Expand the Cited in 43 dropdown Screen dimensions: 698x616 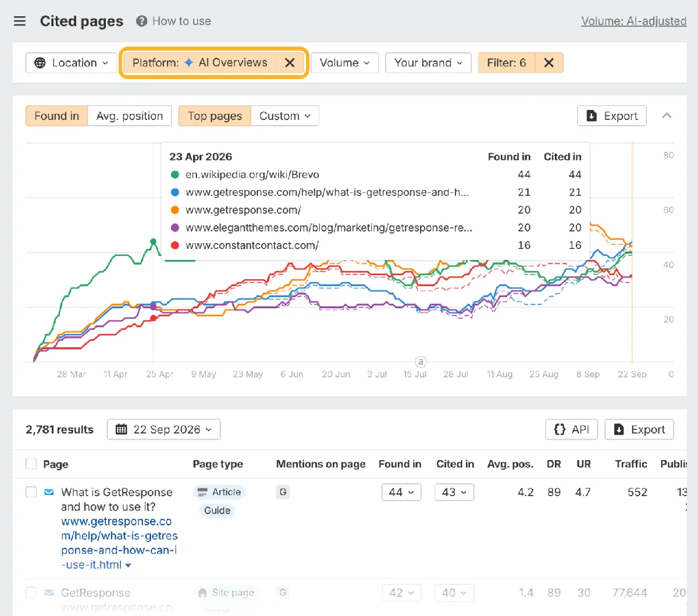(454, 492)
